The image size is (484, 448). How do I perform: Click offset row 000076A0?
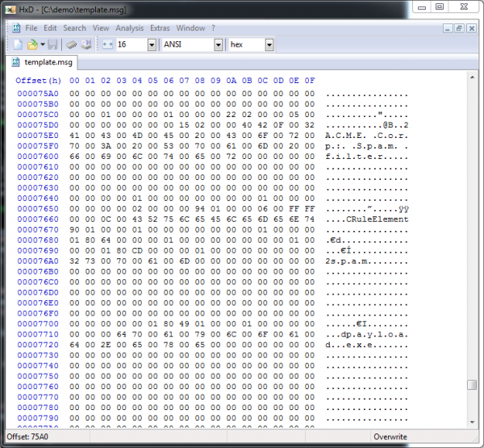click(38, 261)
